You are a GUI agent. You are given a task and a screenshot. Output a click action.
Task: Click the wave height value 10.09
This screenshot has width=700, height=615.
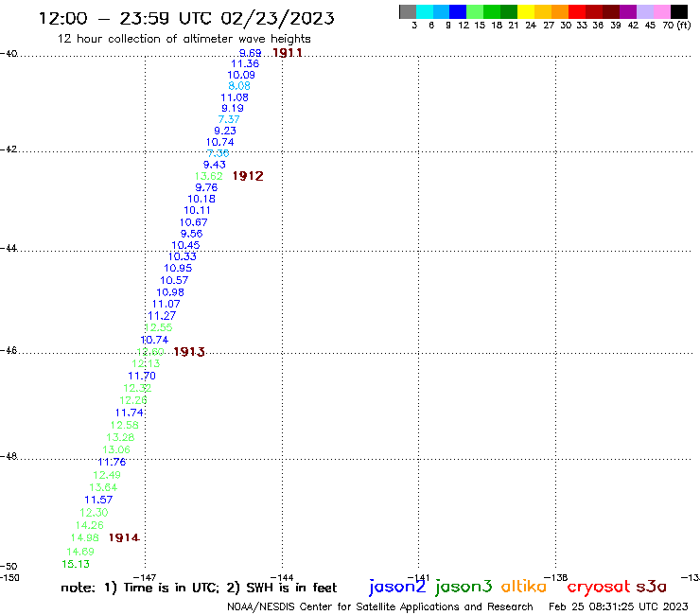(241, 75)
